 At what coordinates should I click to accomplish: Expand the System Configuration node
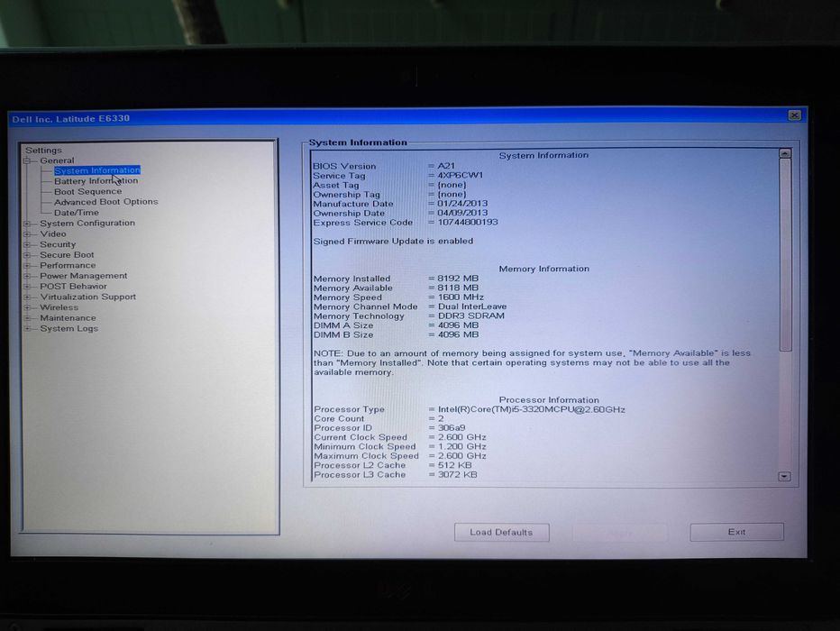[27, 224]
